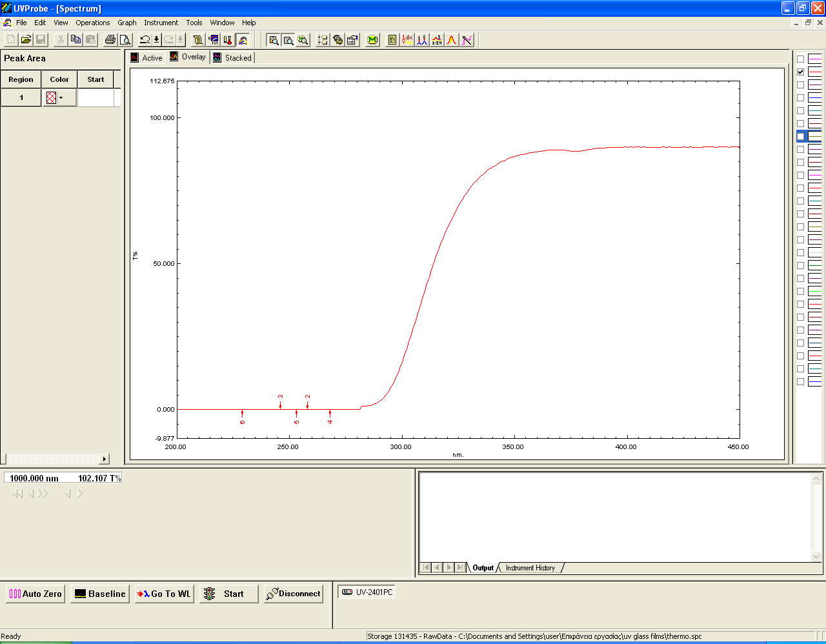
Task: Open Print Preview with the magnifier page icon
Action: (x=125, y=40)
